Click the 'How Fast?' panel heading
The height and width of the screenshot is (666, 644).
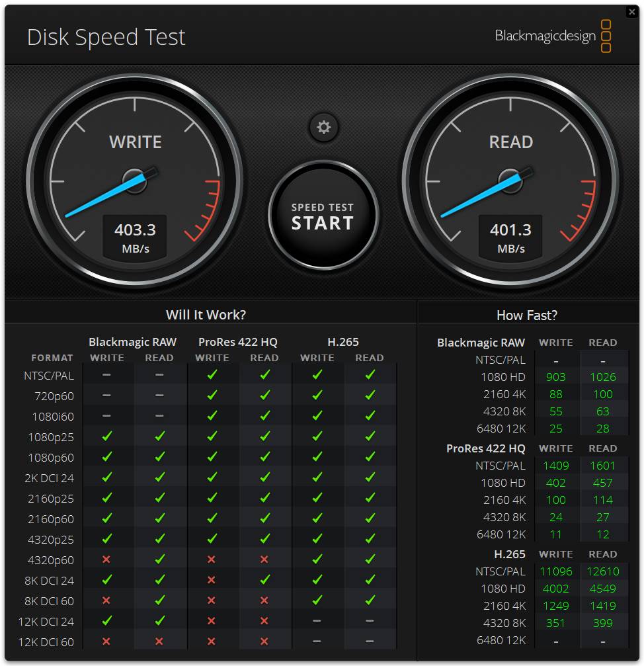[x=527, y=315]
